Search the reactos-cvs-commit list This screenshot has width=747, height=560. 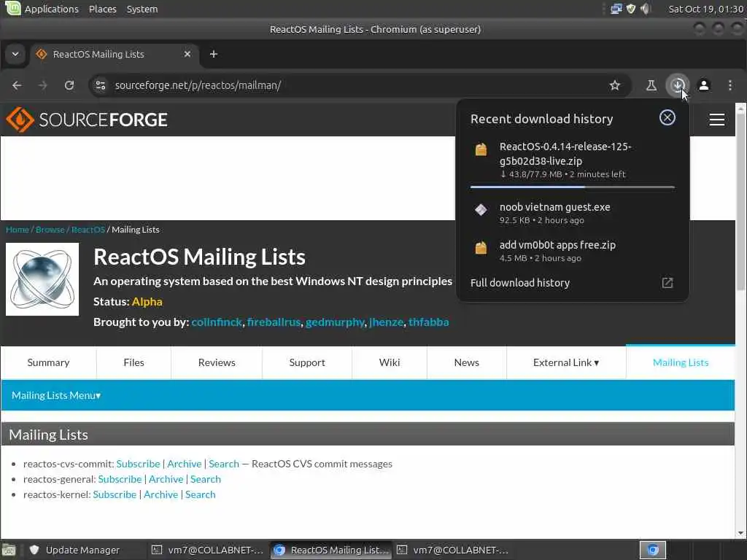point(224,464)
